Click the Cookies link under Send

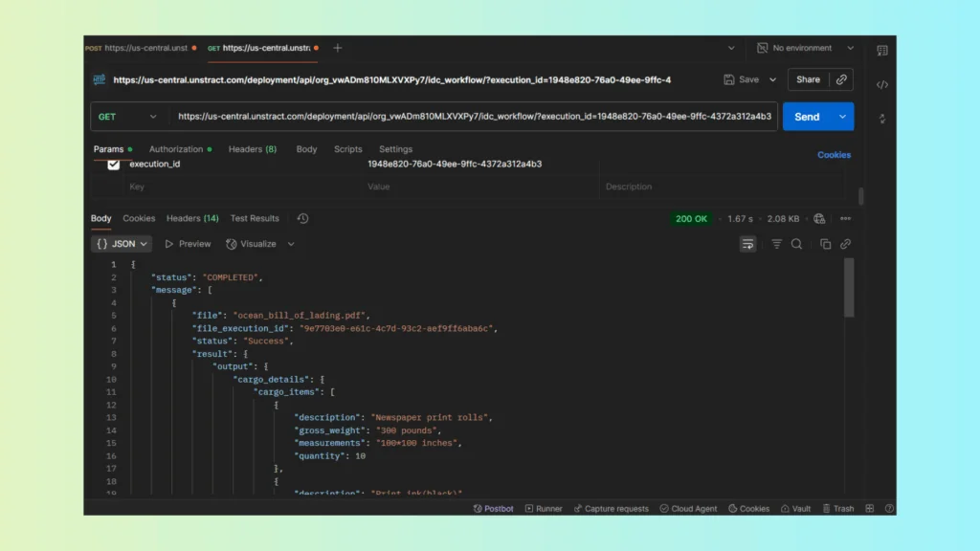834,155
